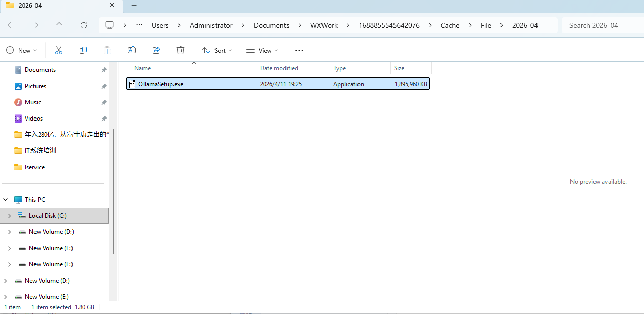Click the pin icon beside Music
Image resolution: width=644 pixels, height=314 pixels.
pos(104,102)
